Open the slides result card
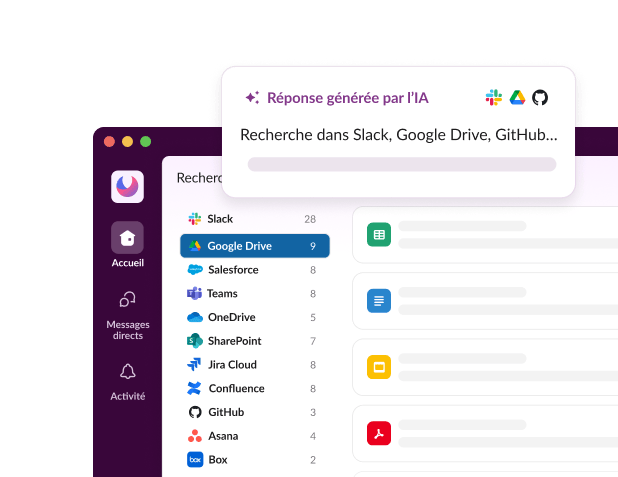The height and width of the screenshot is (477, 618). [x=485, y=367]
